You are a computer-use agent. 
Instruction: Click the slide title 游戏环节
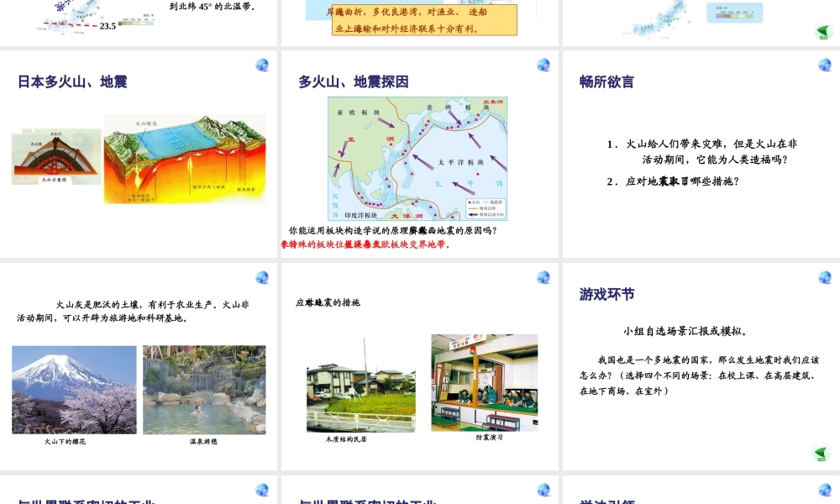coord(607,294)
